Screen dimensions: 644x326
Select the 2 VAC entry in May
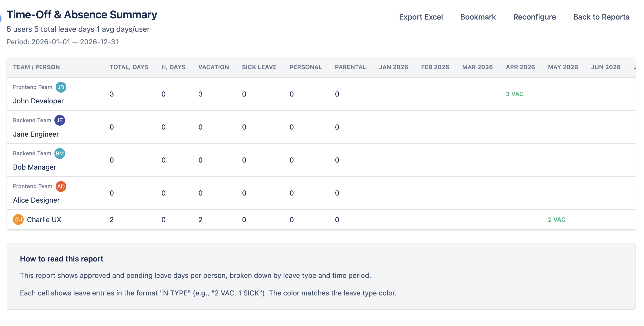point(556,220)
